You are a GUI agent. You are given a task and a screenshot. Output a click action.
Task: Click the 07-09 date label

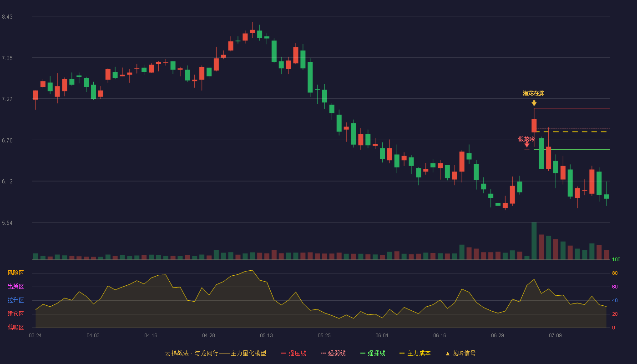[x=555, y=335]
